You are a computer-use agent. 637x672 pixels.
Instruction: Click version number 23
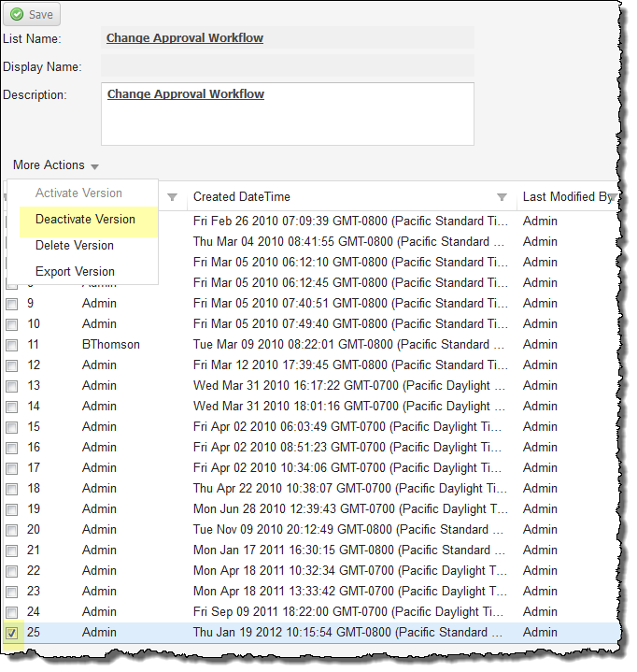pos(34,592)
